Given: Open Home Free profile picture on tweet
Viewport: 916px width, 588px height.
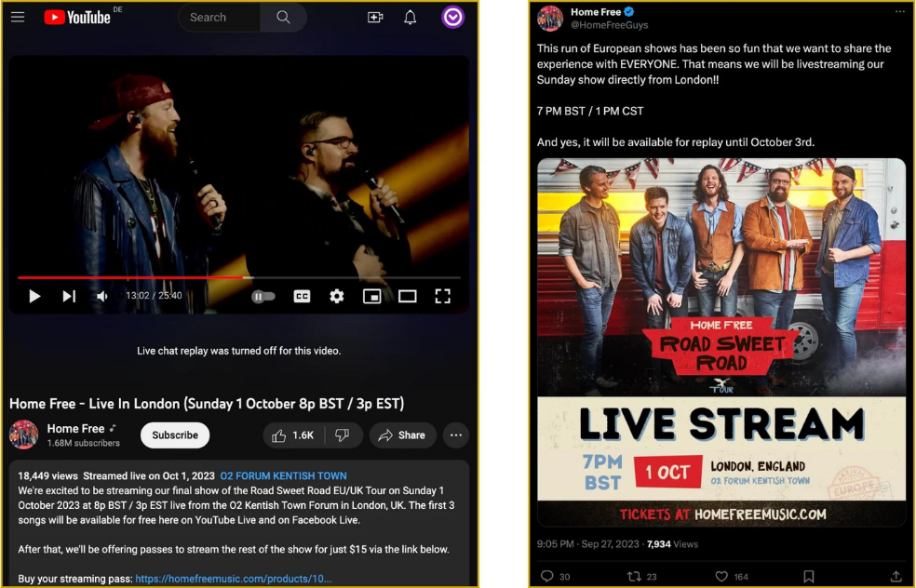Looking at the screenshot, I should 550,18.
